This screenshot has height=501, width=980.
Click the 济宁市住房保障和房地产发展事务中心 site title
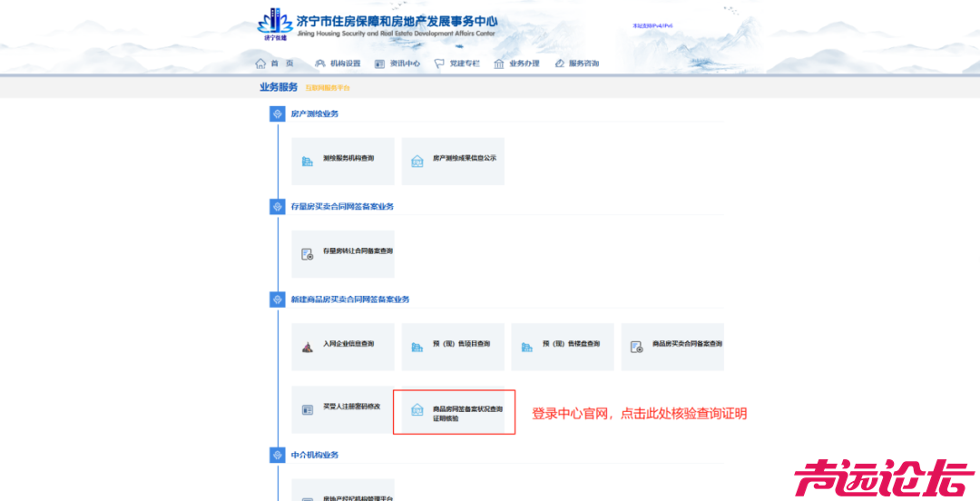point(397,21)
